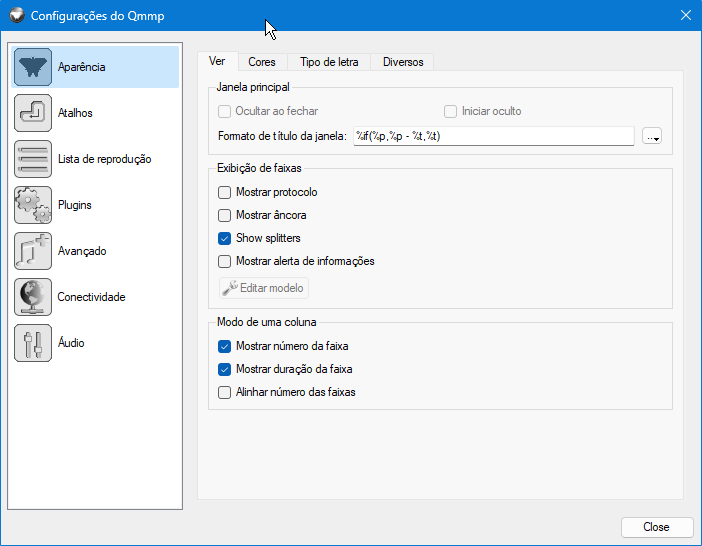The image size is (702, 546).
Task: Open the Áudio mixer sliders icon
Action: [33, 343]
